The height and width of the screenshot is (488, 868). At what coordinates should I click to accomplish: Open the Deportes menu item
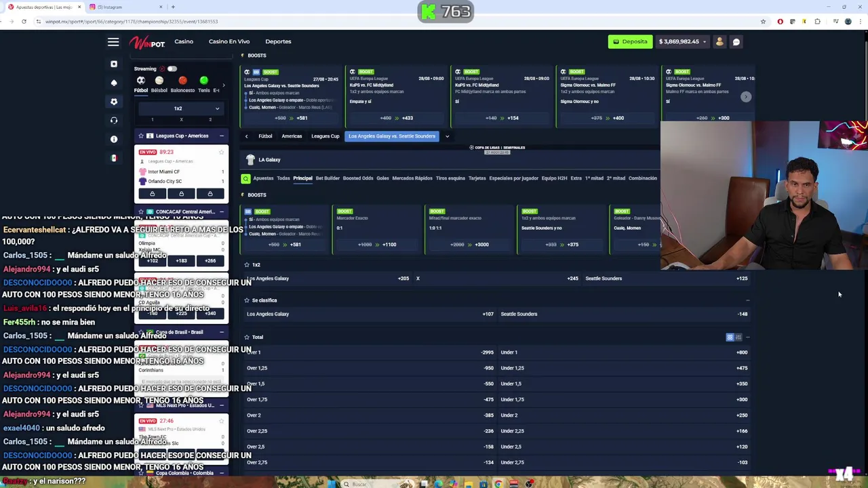pos(278,41)
